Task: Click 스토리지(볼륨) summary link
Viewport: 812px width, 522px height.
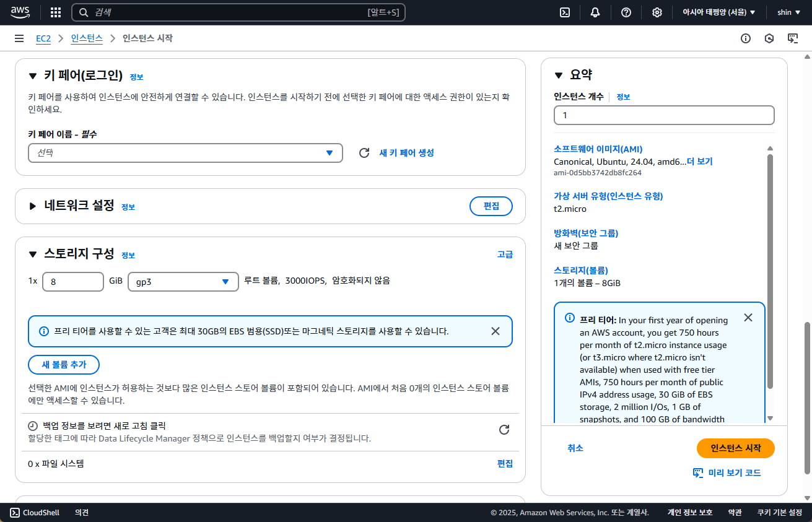Action: pyautogui.click(x=581, y=271)
